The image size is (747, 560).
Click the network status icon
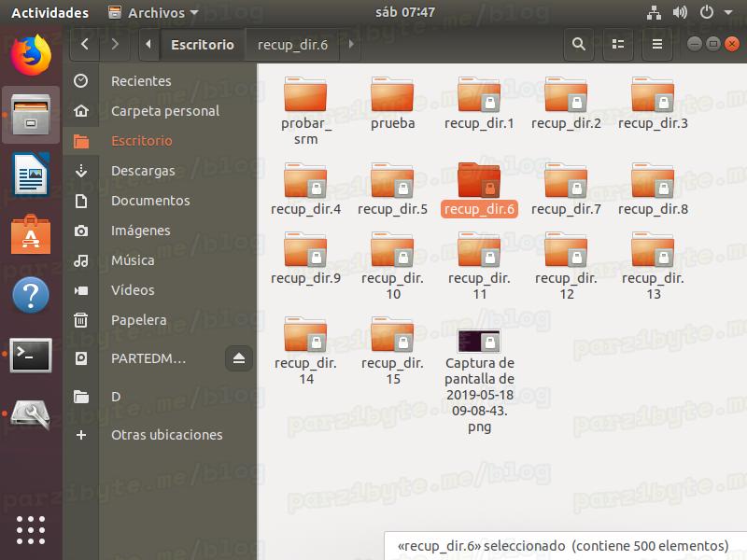point(654,13)
